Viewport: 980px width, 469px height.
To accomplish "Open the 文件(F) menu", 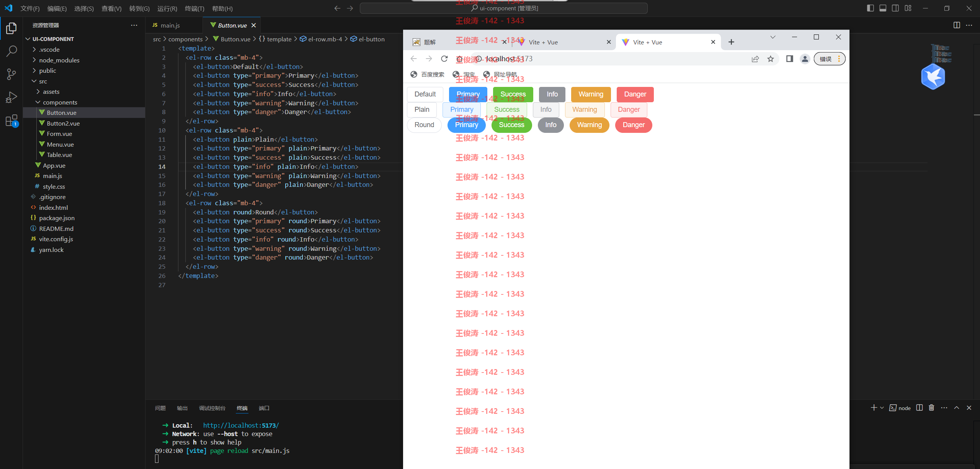I will 30,8.
